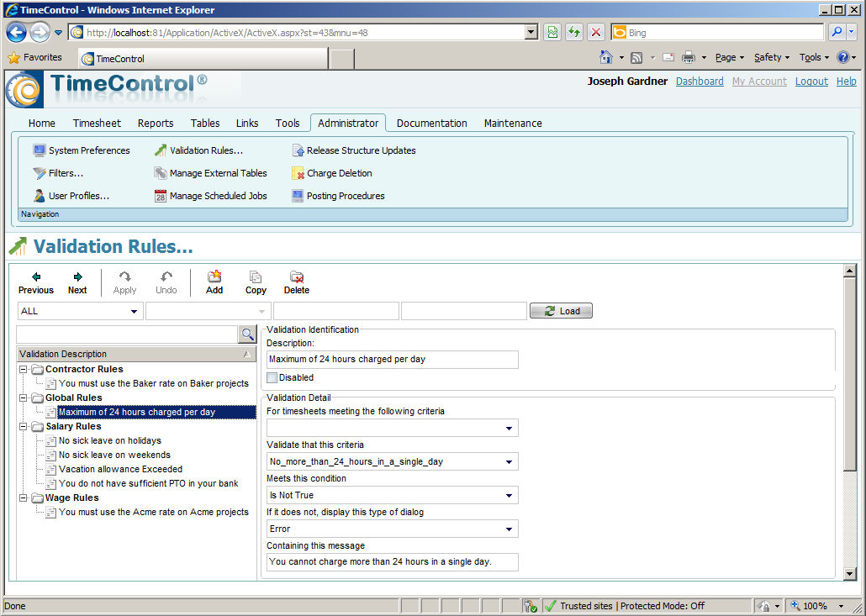The image size is (866, 616).
Task: Click the browser Refresh icon
Action: 574,33
